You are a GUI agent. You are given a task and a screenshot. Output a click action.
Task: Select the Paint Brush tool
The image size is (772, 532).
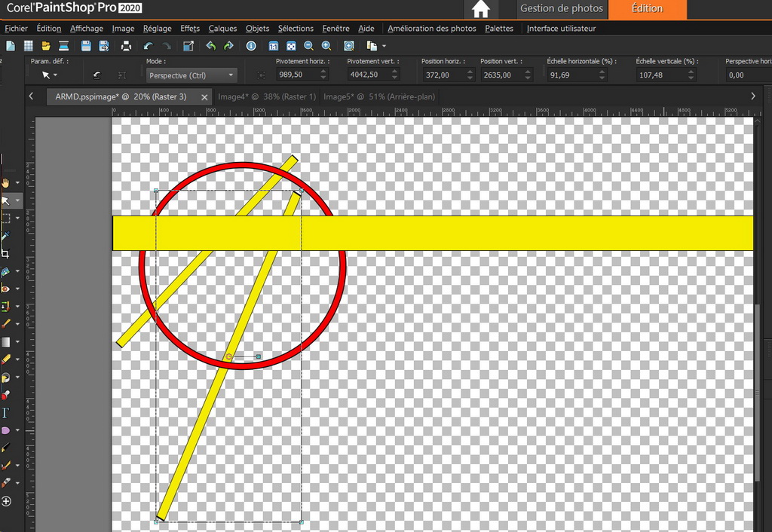[x=5, y=324]
